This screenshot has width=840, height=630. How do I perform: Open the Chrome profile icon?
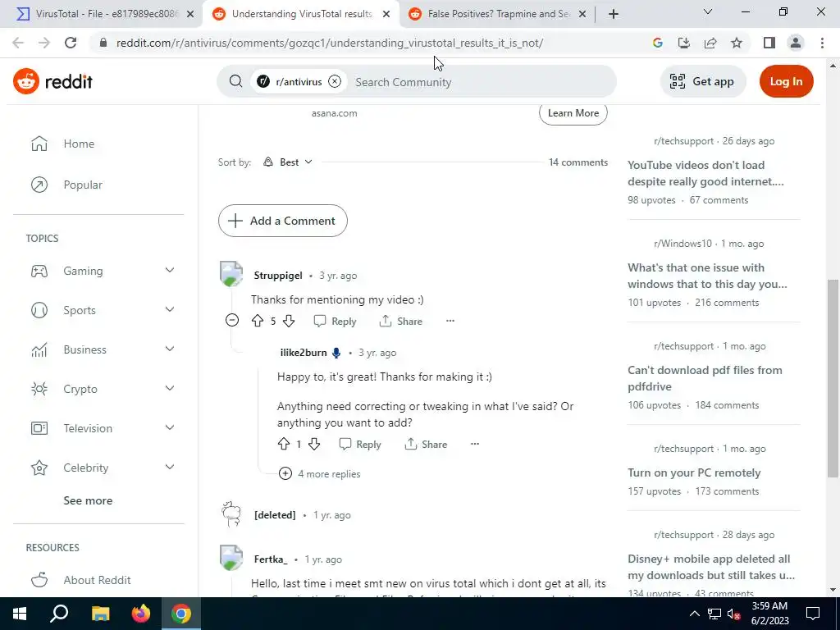click(x=796, y=43)
